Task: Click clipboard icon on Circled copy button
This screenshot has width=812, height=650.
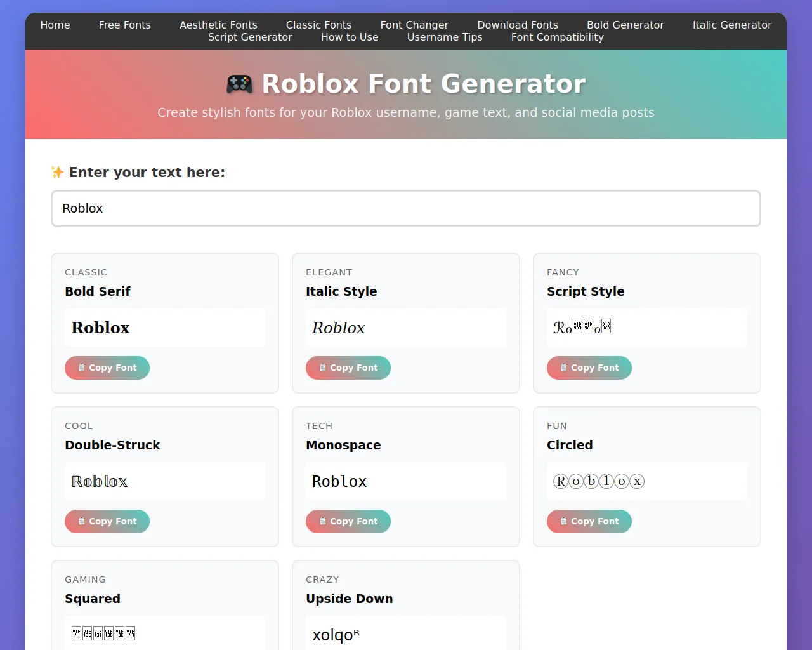Action: [x=564, y=521]
